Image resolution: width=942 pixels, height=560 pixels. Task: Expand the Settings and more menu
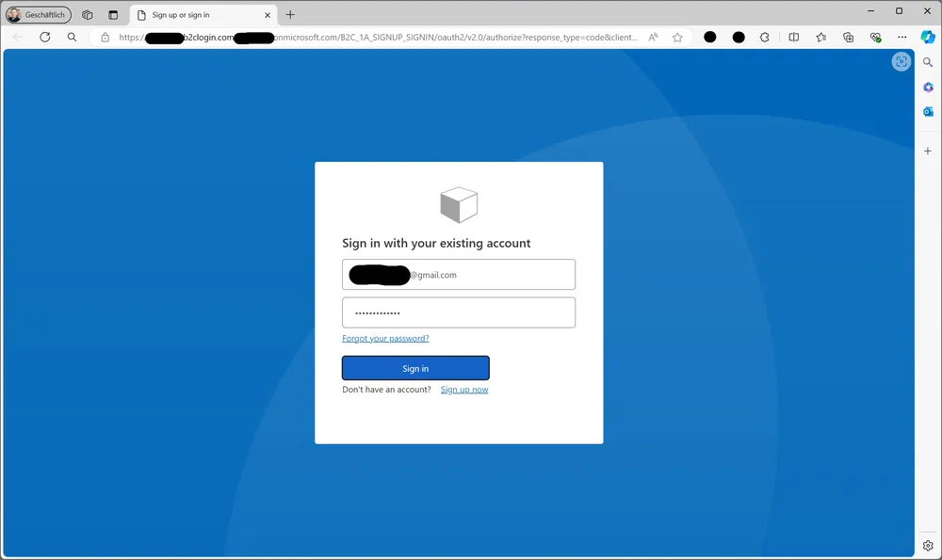pos(901,38)
